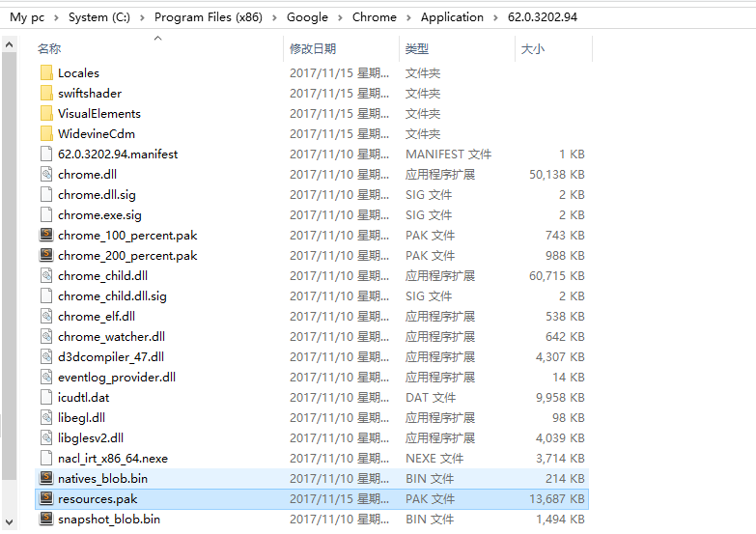Image resolution: width=756 pixels, height=534 pixels.
Task: Click the chrome_child.dll file icon
Action: pos(46,275)
